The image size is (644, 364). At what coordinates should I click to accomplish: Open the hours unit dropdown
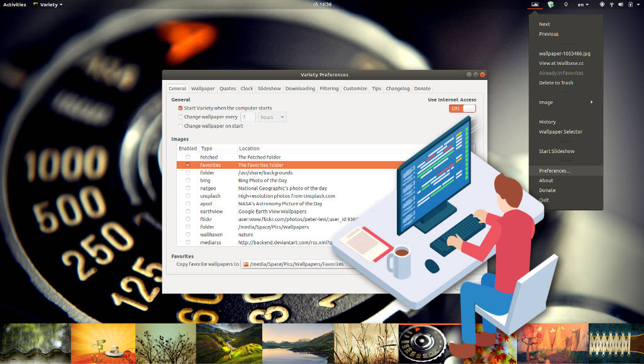coord(272,117)
